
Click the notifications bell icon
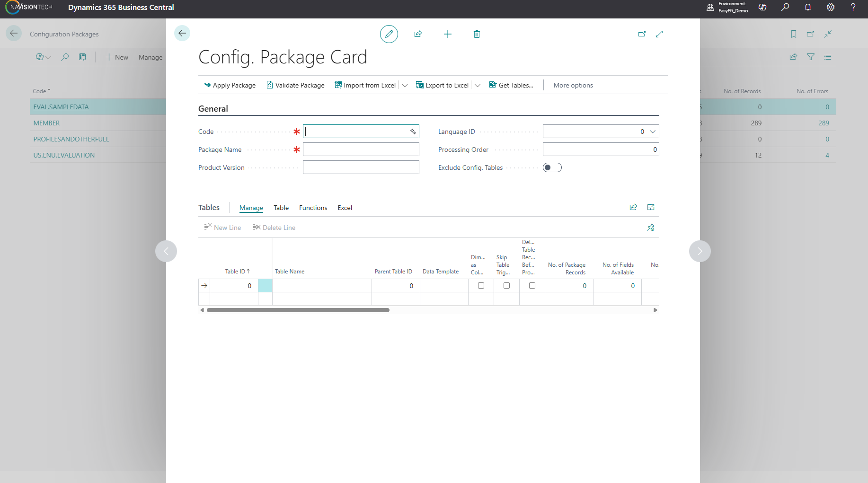808,7
